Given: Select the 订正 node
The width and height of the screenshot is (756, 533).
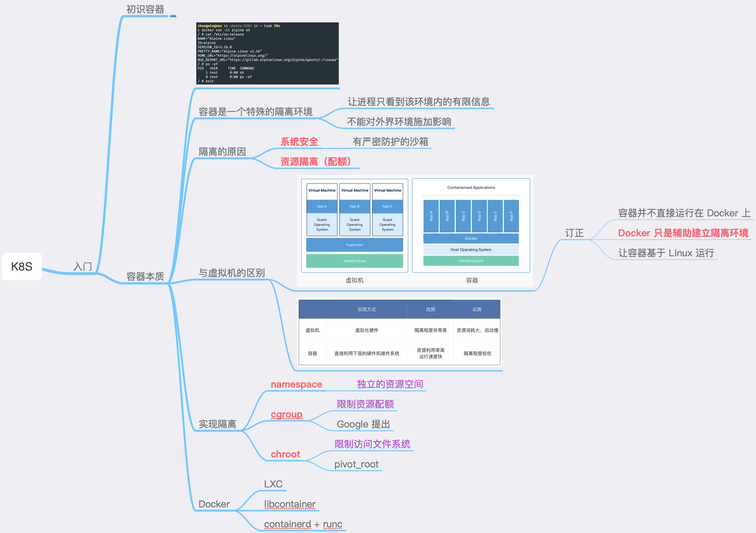Looking at the screenshot, I should pyautogui.click(x=574, y=233).
